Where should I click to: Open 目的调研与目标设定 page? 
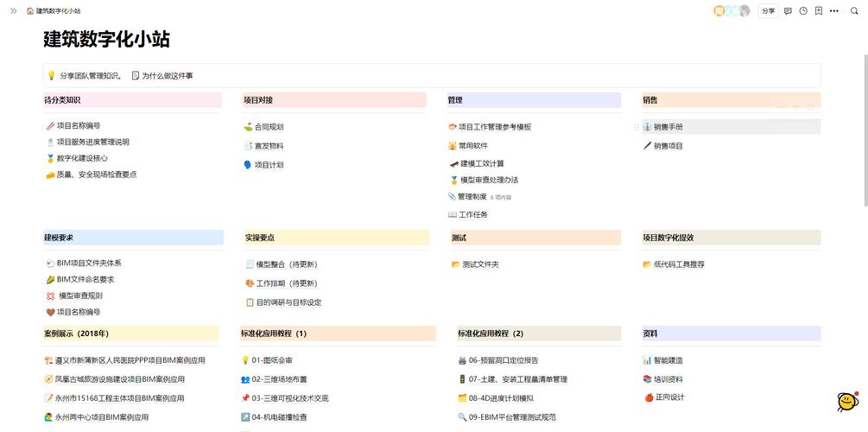point(283,302)
